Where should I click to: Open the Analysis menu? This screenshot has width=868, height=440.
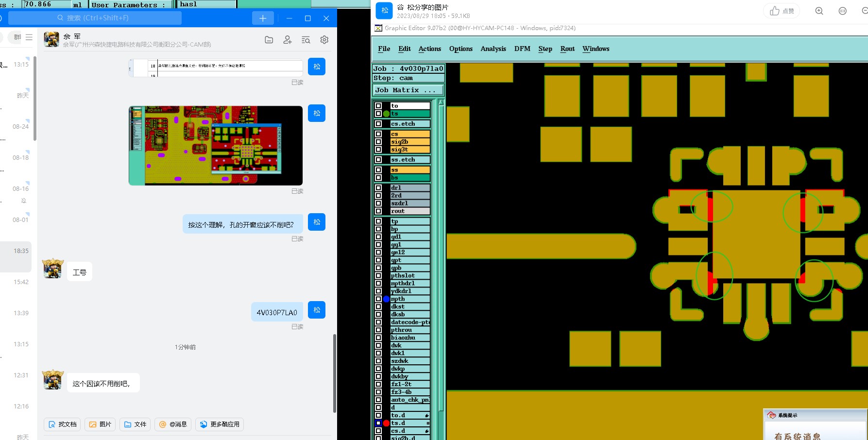tap(493, 49)
